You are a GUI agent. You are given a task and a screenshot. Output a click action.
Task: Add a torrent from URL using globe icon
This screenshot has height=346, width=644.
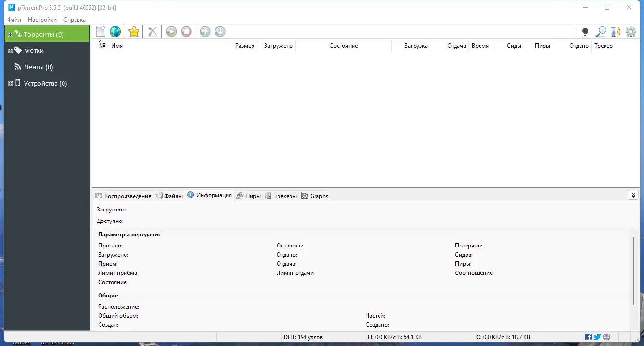[115, 31]
